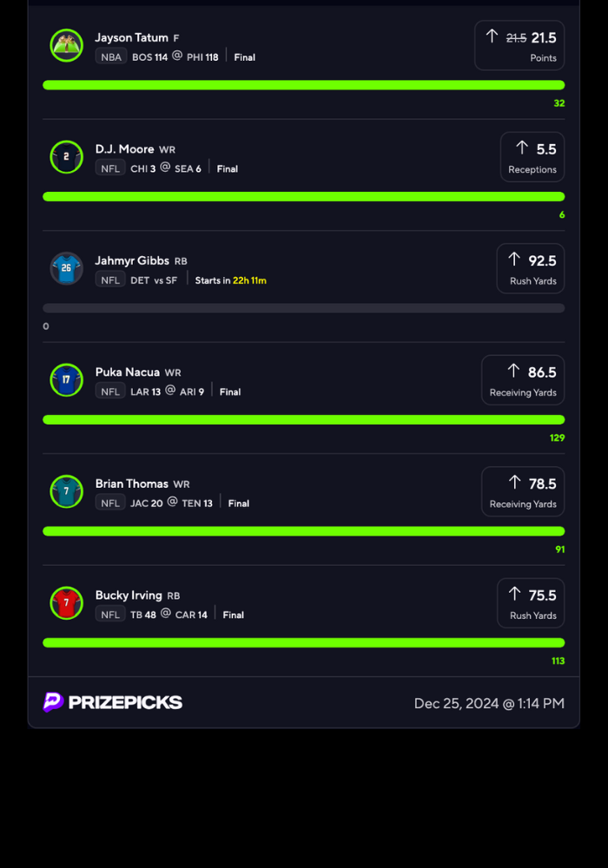
Task: Click Jahmyr Gibbs' empty gray progress bar
Action: pyautogui.click(x=303, y=308)
